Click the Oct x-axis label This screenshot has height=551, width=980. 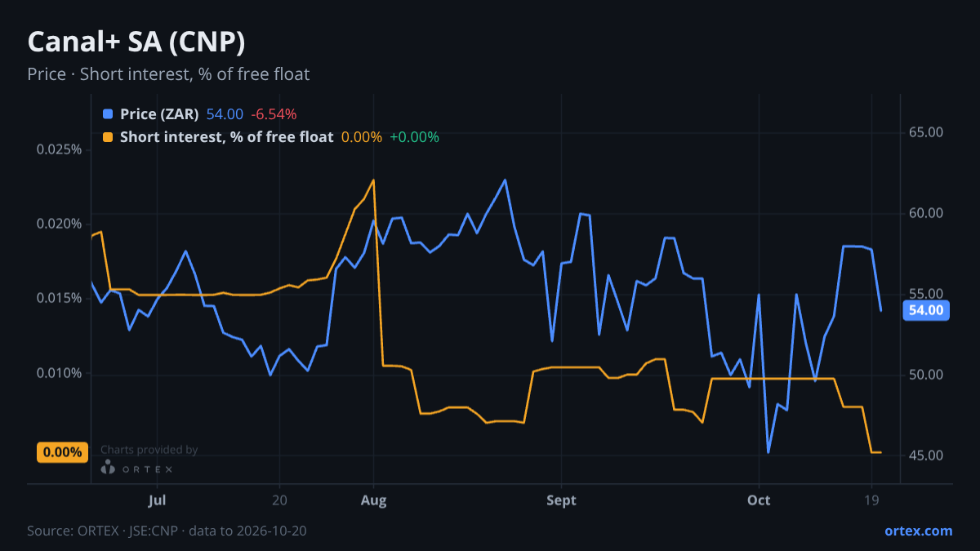click(759, 500)
